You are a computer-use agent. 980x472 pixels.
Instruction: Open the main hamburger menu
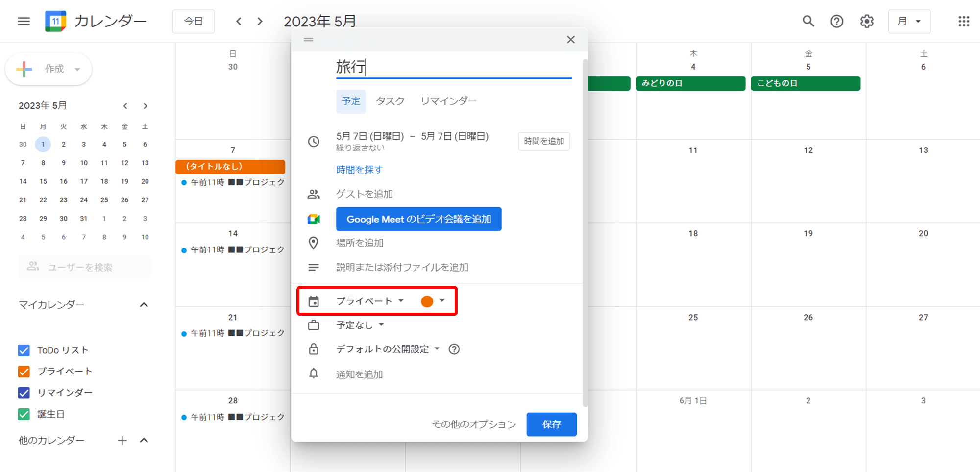[24, 21]
